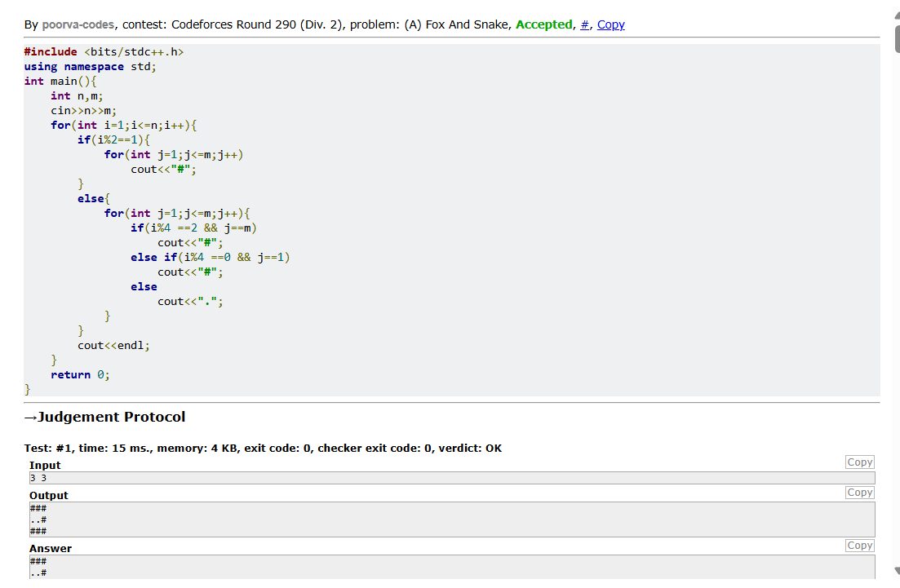
Task: Click the Copy link next to Accepted
Action: [610, 24]
